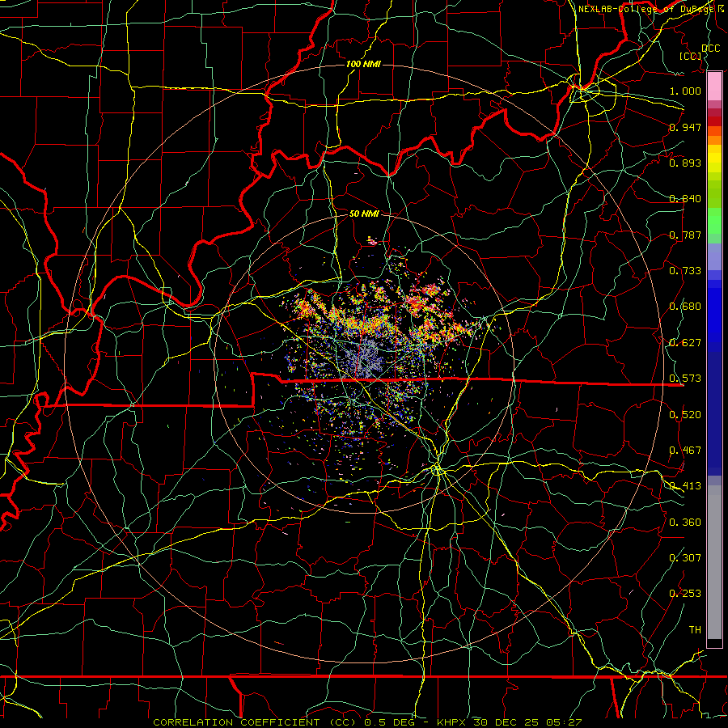Screen dimensions: 728x728
Task: Click the 0.253 legend value
Action: [x=685, y=594]
